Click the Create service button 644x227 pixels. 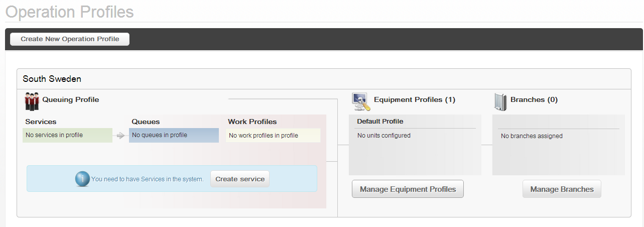click(240, 179)
